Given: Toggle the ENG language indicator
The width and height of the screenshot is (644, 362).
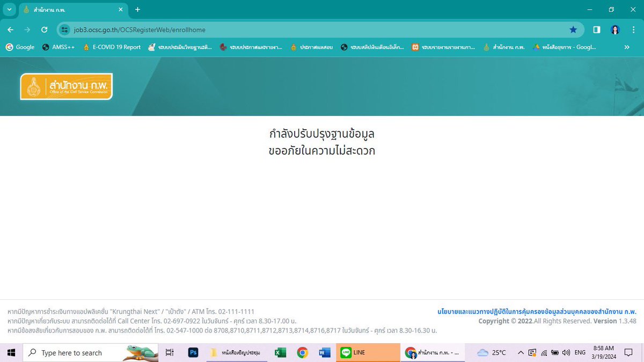Looking at the screenshot, I should coord(580,352).
